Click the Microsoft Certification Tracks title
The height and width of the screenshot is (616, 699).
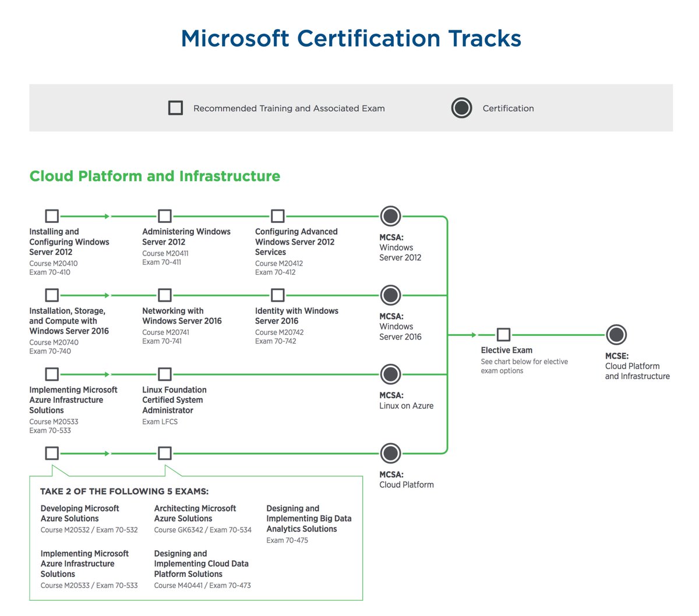point(351,38)
